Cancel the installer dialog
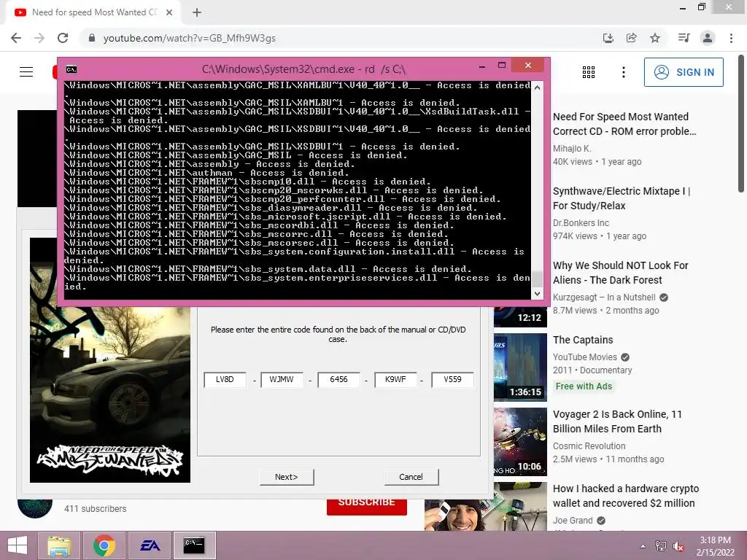The height and width of the screenshot is (560, 747). click(411, 477)
